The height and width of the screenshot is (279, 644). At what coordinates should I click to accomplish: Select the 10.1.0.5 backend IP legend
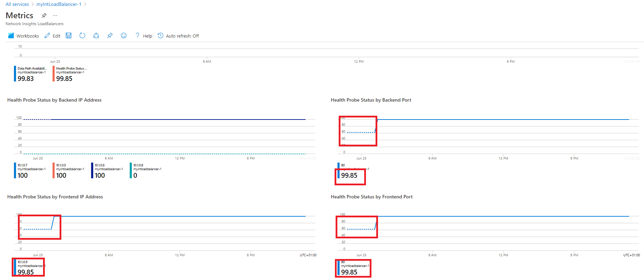point(69,170)
